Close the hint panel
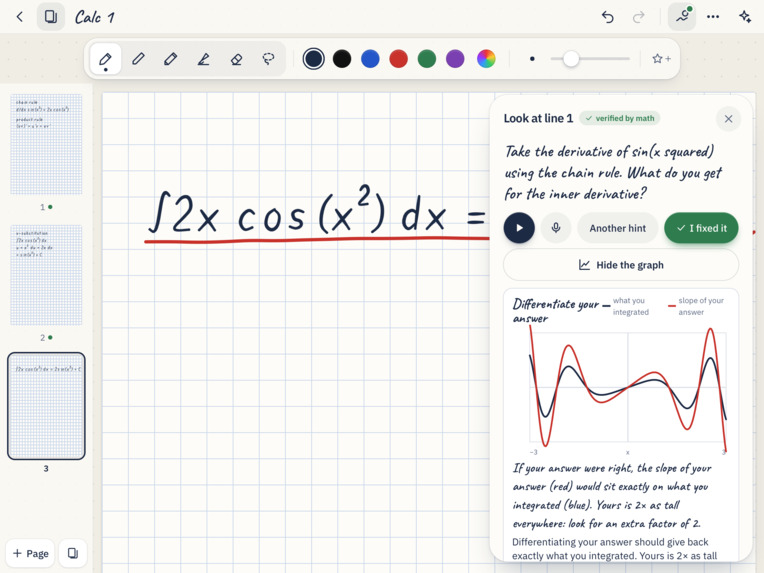 728,119
